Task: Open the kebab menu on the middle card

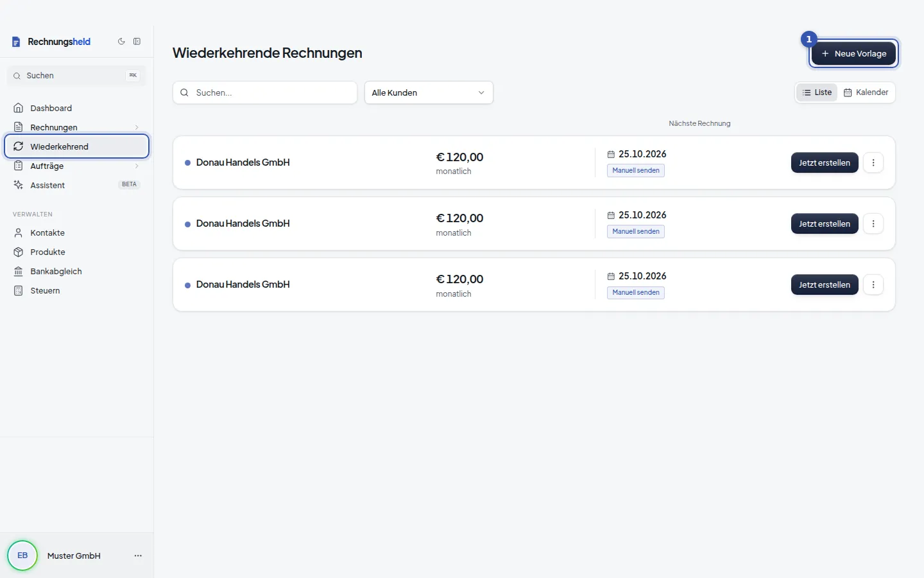Action: point(873,223)
